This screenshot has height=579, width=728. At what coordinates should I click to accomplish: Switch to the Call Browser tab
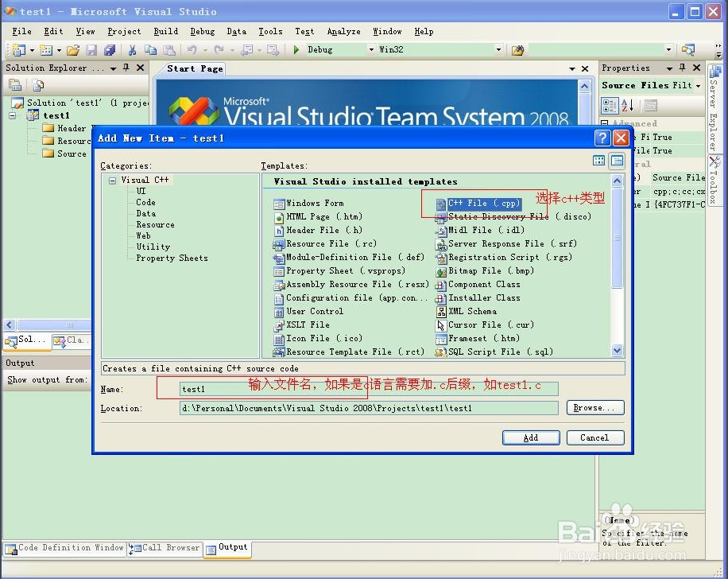(x=165, y=548)
